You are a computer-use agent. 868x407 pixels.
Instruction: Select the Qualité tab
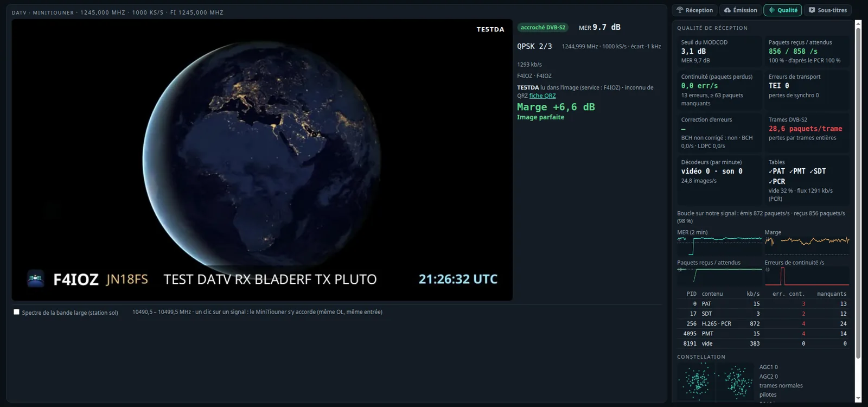click(x=783, y=10)
